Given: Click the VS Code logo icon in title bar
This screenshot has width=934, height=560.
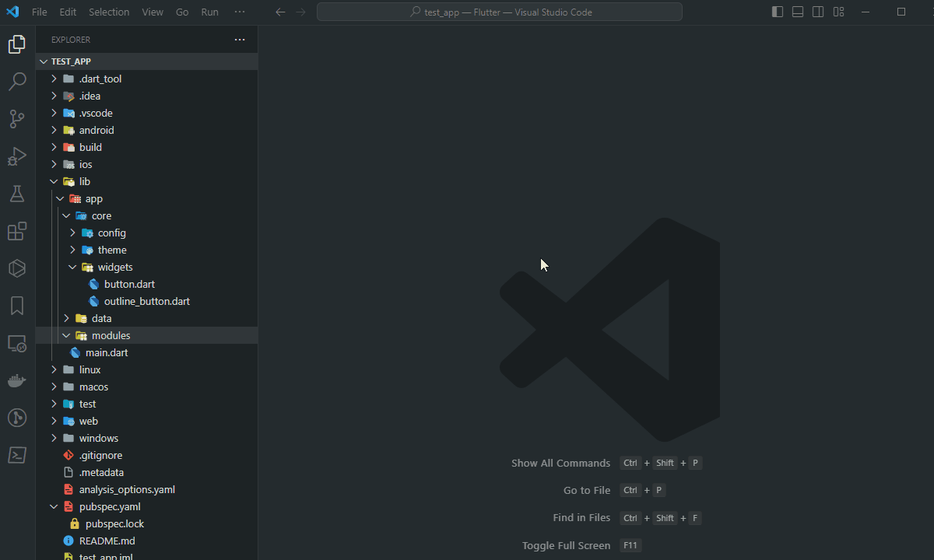Looking at the screenshot, I should point(12,12).
